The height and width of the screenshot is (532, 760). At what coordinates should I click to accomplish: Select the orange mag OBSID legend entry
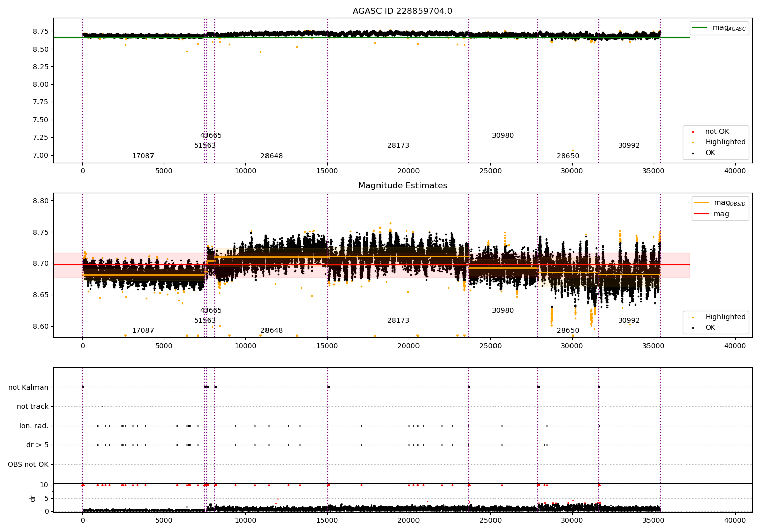(719, 203)
